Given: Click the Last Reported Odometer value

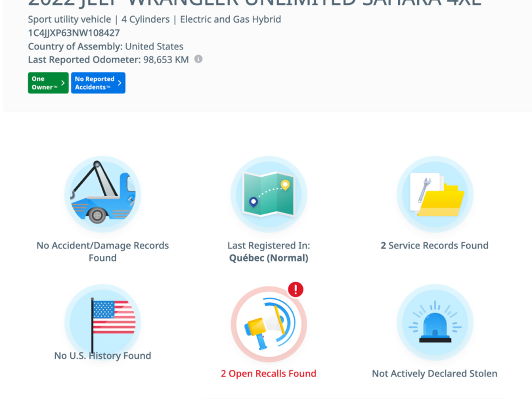Looking at the screenshot, I should click(x=166, y=59).
